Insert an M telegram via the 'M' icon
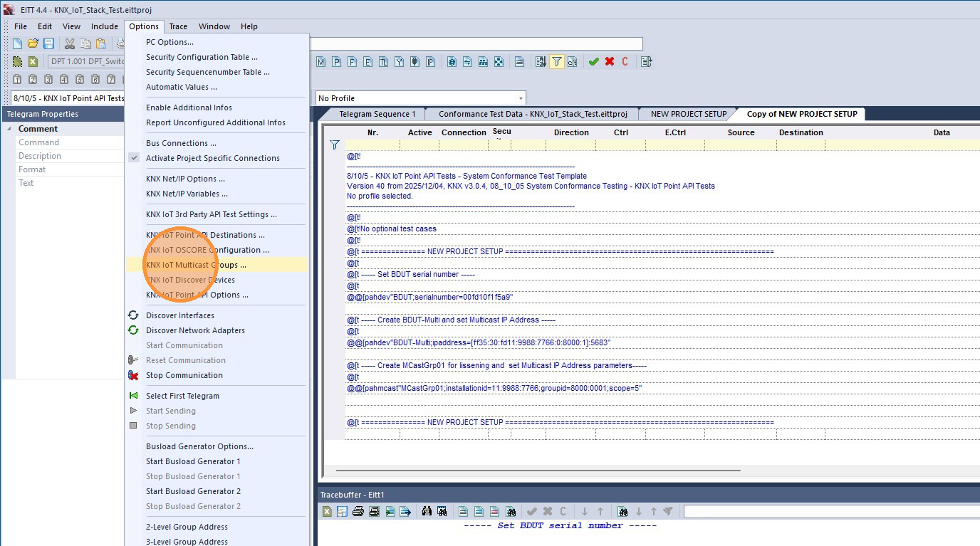Image resolution: width=980 pixels, height=546 pixels. (x=321, y=62)
